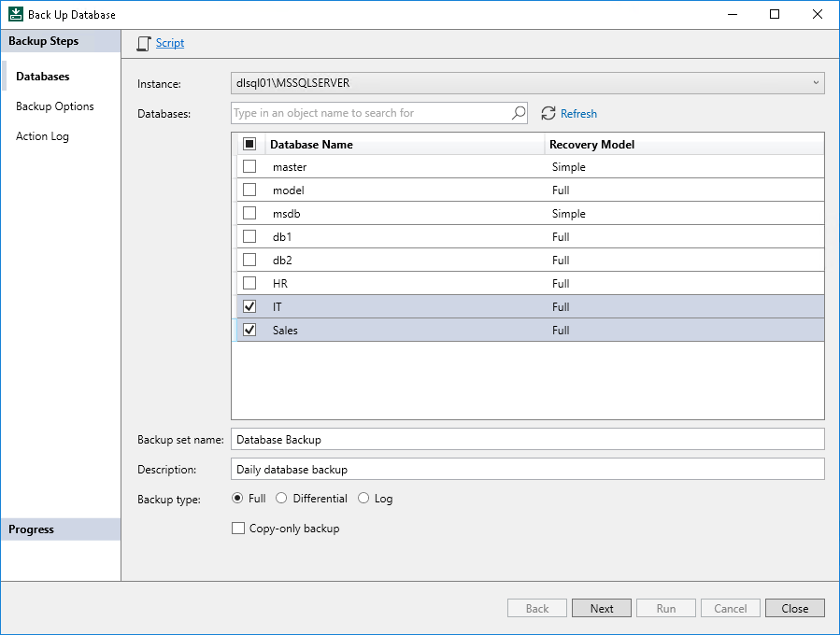View the Progress section
The image size is (840, 635).
point(32,529)
